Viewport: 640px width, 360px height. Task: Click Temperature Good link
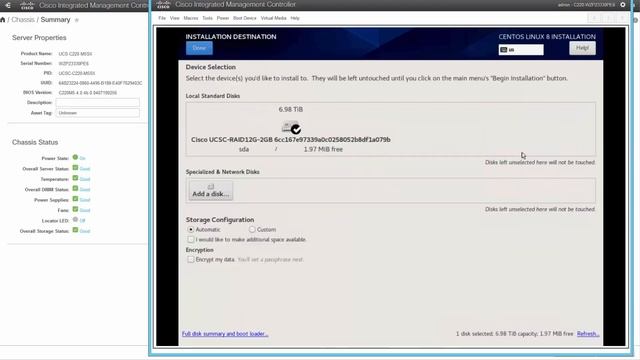[85, 179]
